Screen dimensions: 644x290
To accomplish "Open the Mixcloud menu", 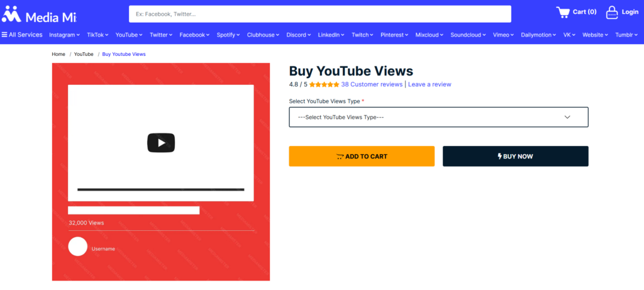I will pos(430,35).
